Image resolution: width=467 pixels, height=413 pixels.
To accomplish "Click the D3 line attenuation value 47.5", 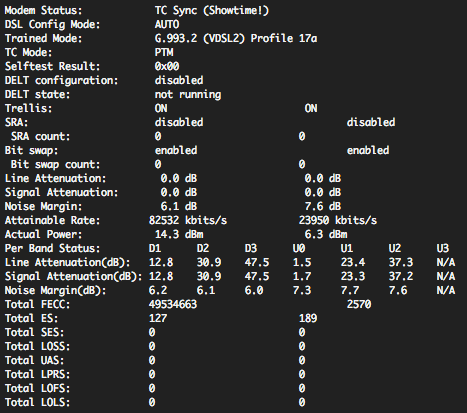I will tap(257, 263).
